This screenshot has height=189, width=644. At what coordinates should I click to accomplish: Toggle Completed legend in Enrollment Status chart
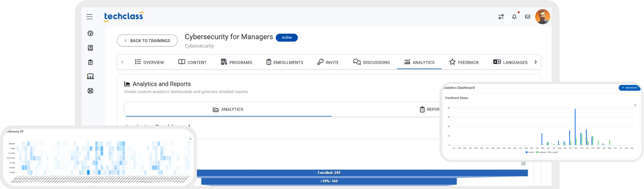point(541,152)
